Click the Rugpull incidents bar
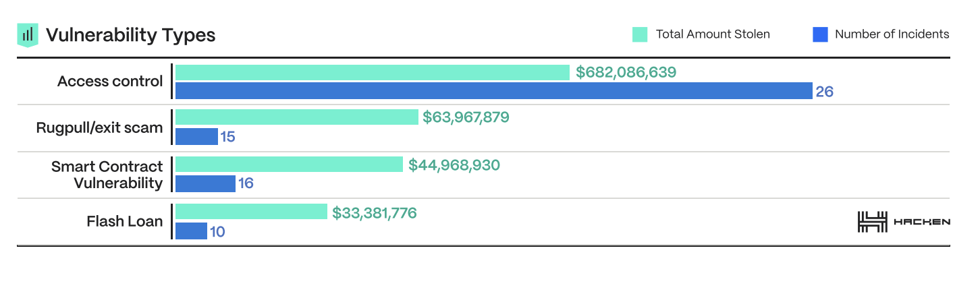Screen dimensions: 980x294 196,136
